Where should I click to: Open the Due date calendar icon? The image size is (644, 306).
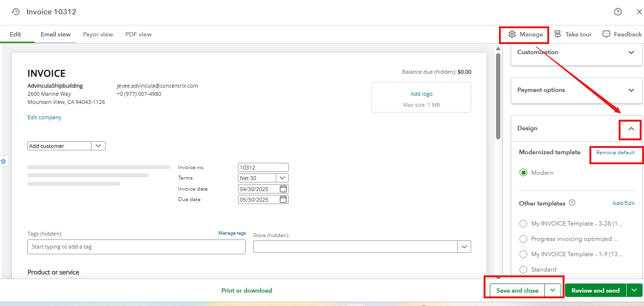click(x=283, y=199)
